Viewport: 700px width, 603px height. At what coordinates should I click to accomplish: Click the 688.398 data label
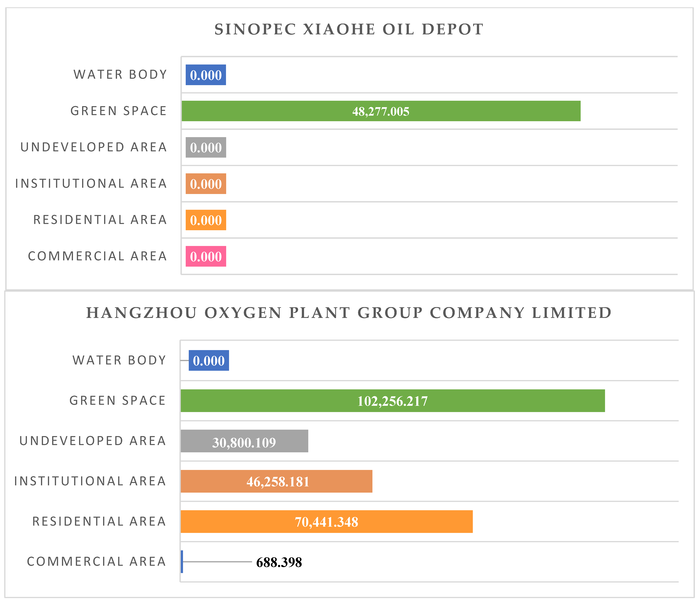tap(279, 562)
